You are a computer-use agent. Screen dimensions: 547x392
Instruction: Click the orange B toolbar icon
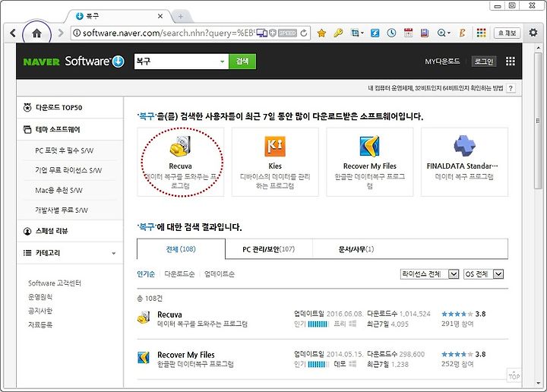(462, 33)
